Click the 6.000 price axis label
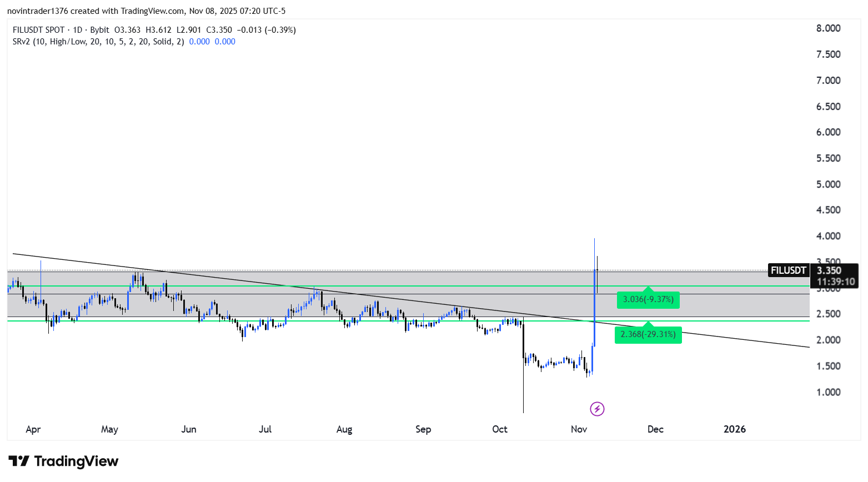The image size is (868, 482). [x=828, y=132]
